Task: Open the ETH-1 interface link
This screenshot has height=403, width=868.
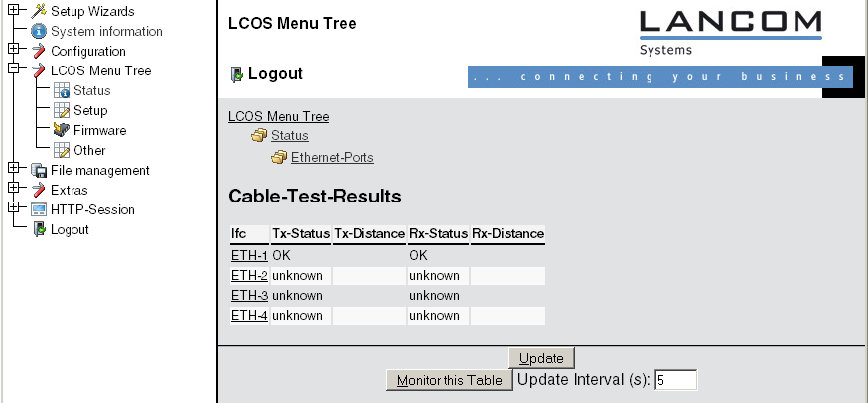Action: (x=249, y=256)
